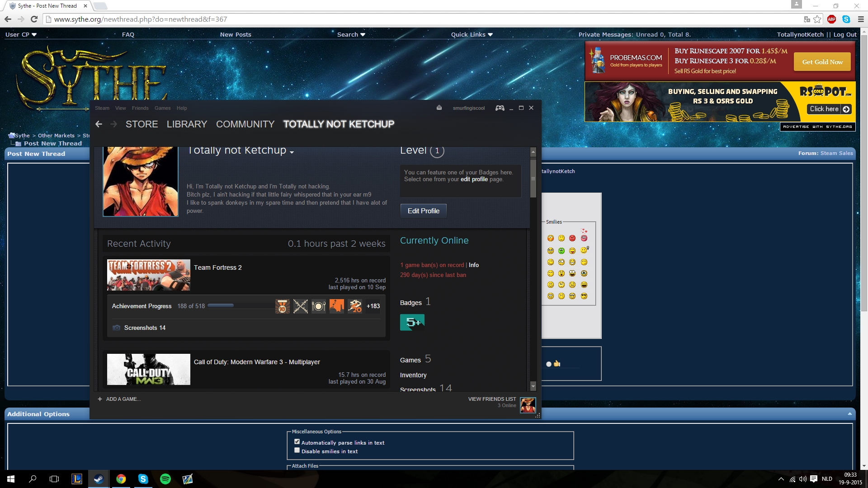Click the Call of Duty MW3 banner
Image resolution: width=868 pixels, height=488 pixels.
point(149,369)
